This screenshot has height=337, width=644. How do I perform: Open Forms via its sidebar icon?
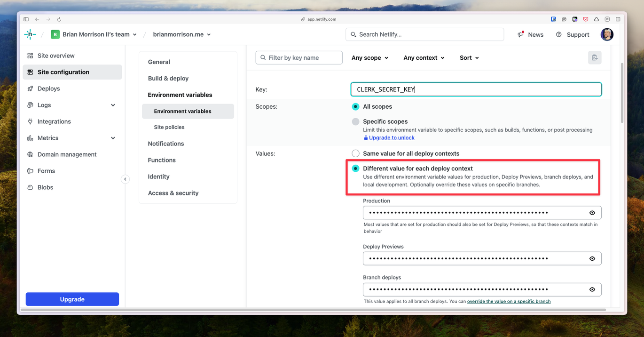[30, 171]
